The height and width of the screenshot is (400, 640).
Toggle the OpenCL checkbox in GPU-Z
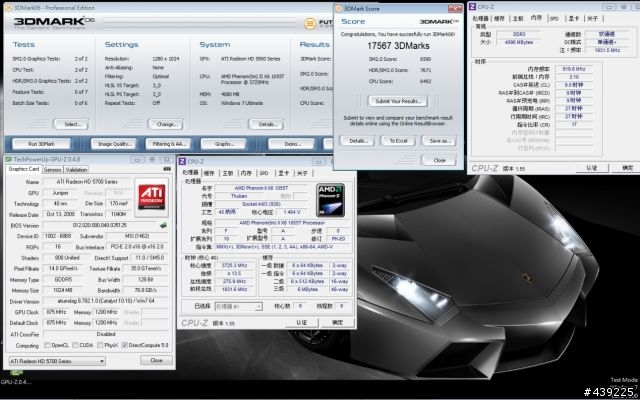(47, 345)
